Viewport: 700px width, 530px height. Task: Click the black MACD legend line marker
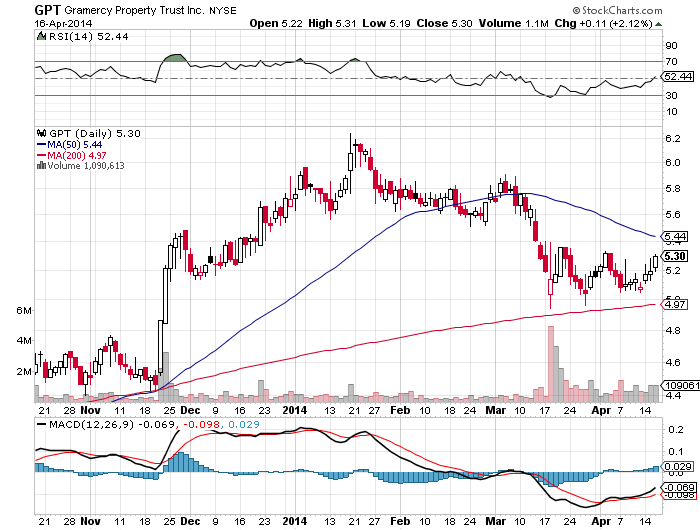(x=42, y=424)
